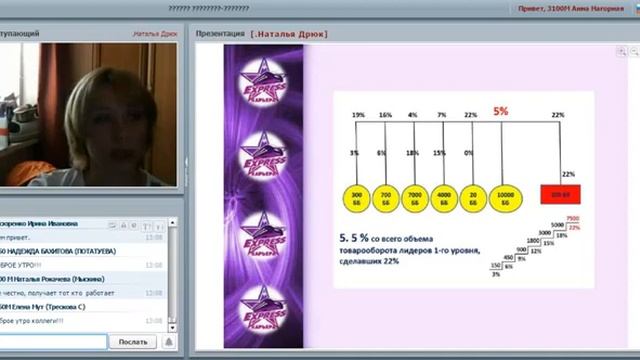Click the 0% label on slide

pyautogui.click(x=469, y=153)
